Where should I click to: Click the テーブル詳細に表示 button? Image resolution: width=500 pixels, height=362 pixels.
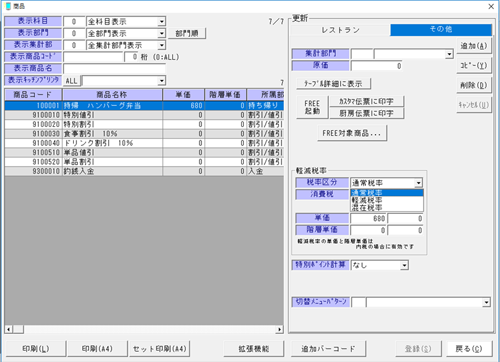333,83
